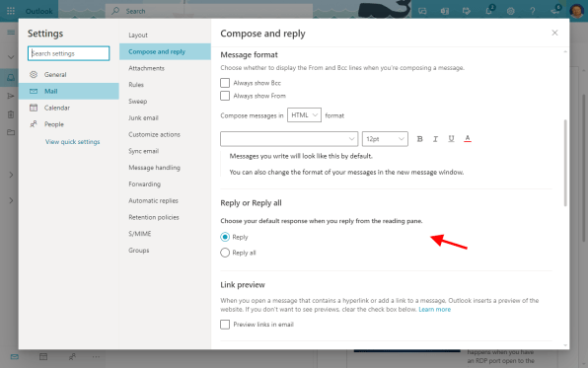Viewport: 588px width, 368px height.
Task: Open Mail settings category
Action: [x=69, y=91]
